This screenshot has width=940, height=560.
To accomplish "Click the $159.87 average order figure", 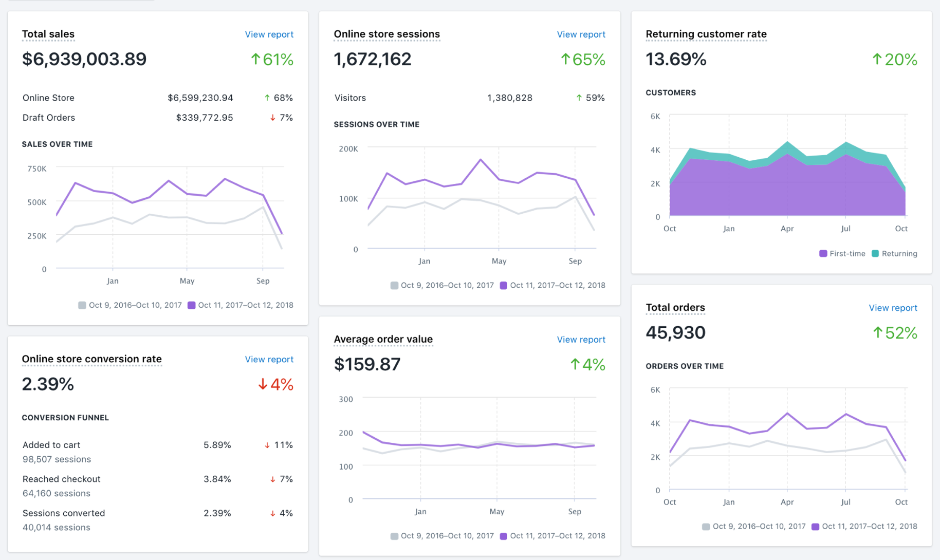I will click(x=367, y=365).
